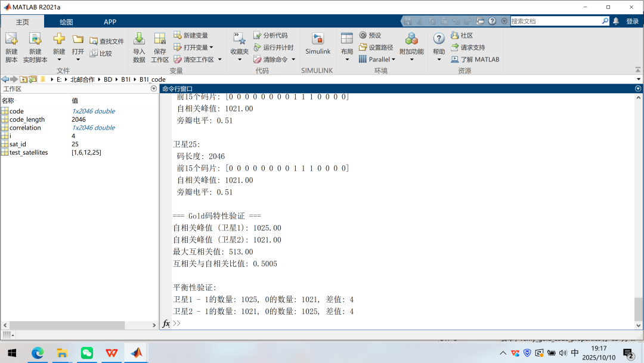The image size is (644, 363).
Task: Expand the address bar history dropdown
Action: (639, 79)
